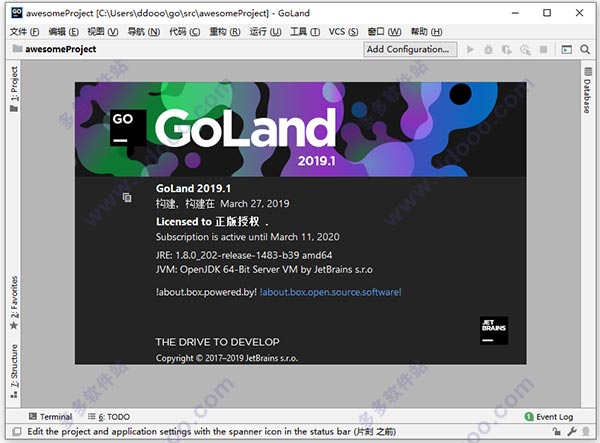Image resolution: width=600 pixels, height=443 pixels.
Task: Click the status bar message text
Action: point(212,432)
